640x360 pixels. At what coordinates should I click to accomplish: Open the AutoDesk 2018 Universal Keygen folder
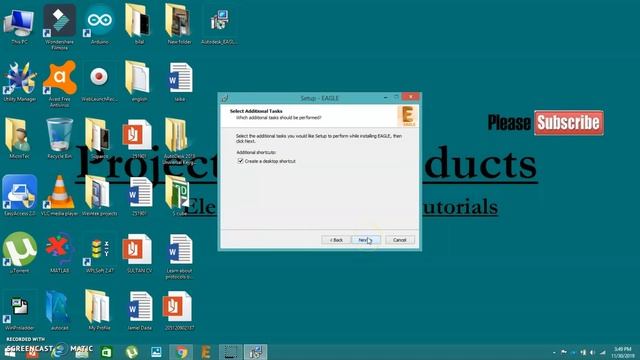click(x=179, y=141)
